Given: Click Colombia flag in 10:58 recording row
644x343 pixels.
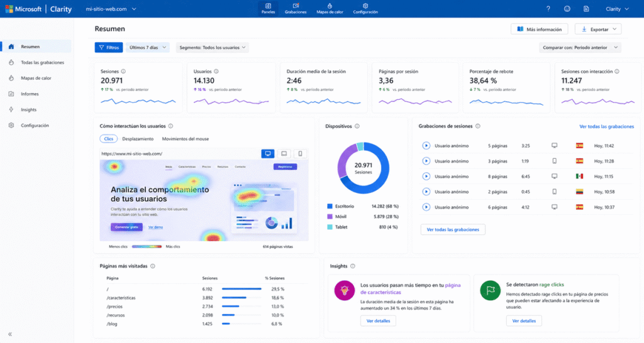Looking at the screenshot, I should (x=579, y=192).
